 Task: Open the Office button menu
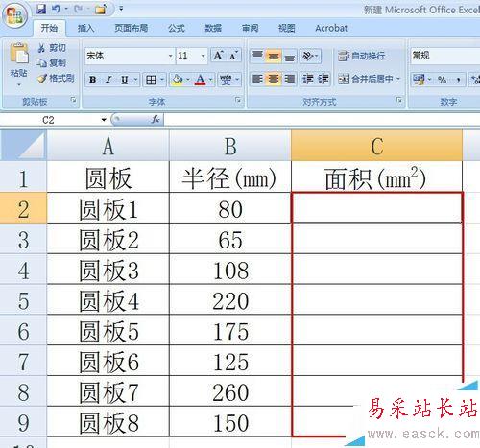(14, 14)
